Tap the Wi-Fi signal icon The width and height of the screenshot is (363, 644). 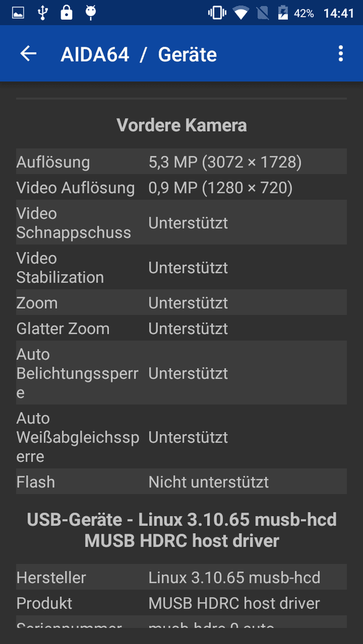click(241, 13)
